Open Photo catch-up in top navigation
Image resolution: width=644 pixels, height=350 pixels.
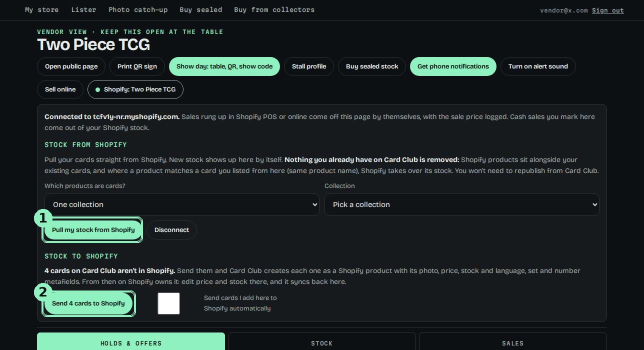[138, 9]
